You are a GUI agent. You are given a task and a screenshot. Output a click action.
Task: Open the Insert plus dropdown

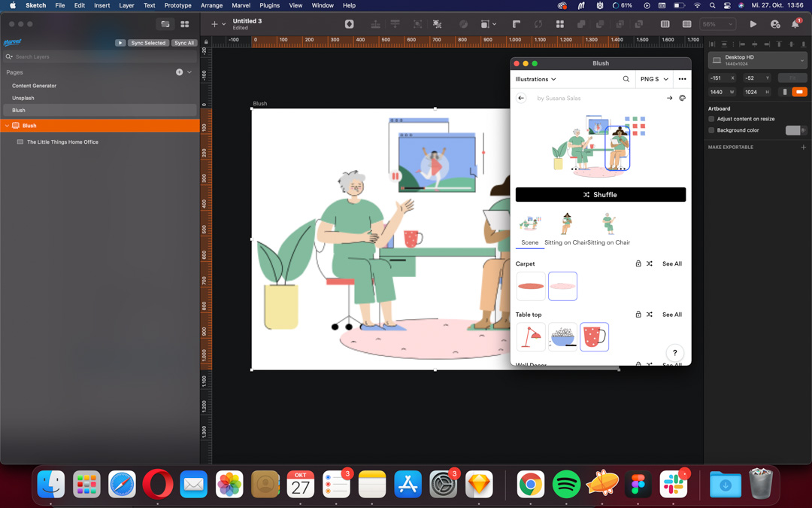(218, 24)
